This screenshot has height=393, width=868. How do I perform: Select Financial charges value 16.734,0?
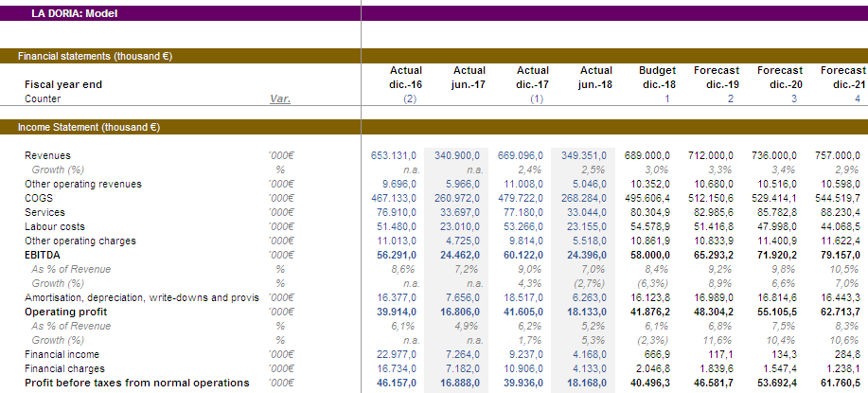[x=396, y=368]
